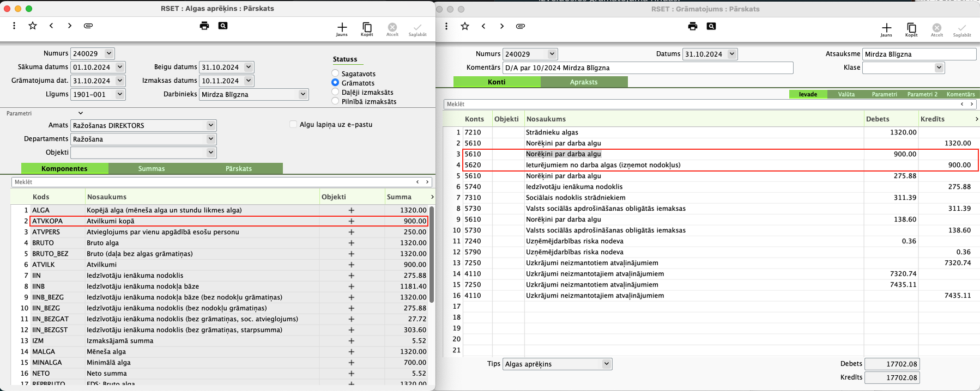Image resolution: width=980 pixels, height=391 pixels.
Task: Sort by Kods column header
Action: tap(41, 197)
